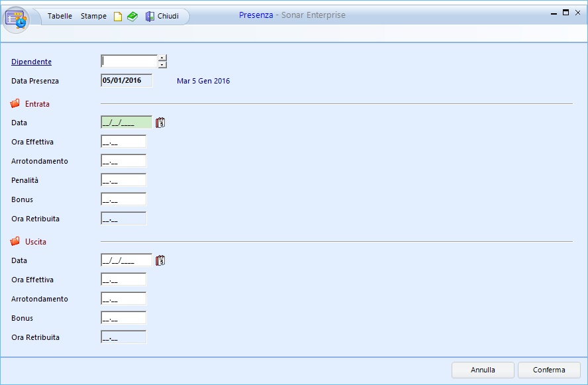Click the Sonar application orb button
Viewport: 588px width, 385px height.
tap(17, 19)
